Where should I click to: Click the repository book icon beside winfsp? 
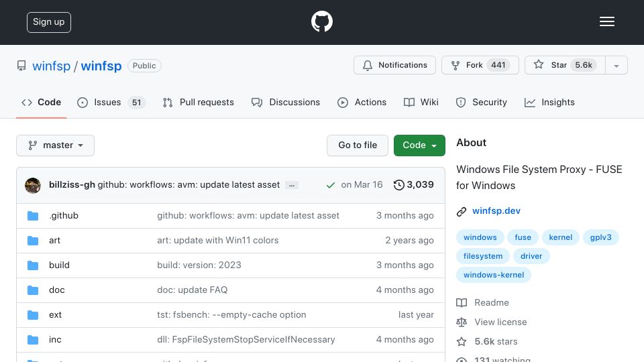point(21,66)
